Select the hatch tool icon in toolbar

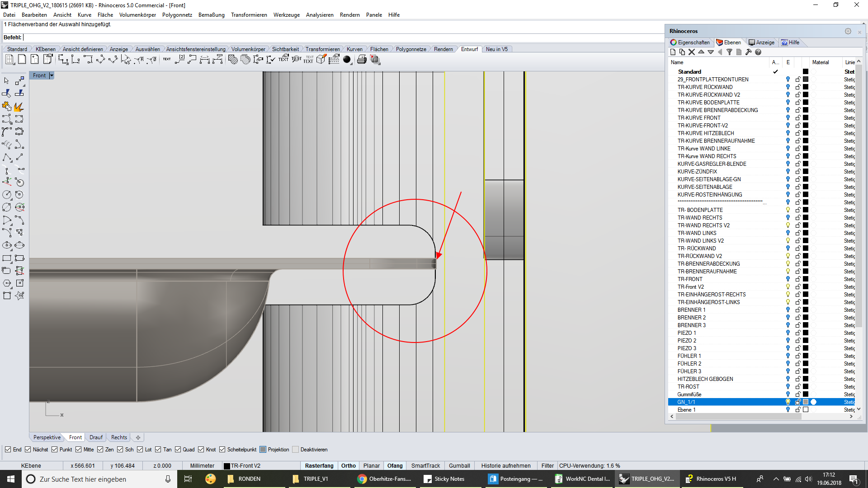(x=233, y=60)
